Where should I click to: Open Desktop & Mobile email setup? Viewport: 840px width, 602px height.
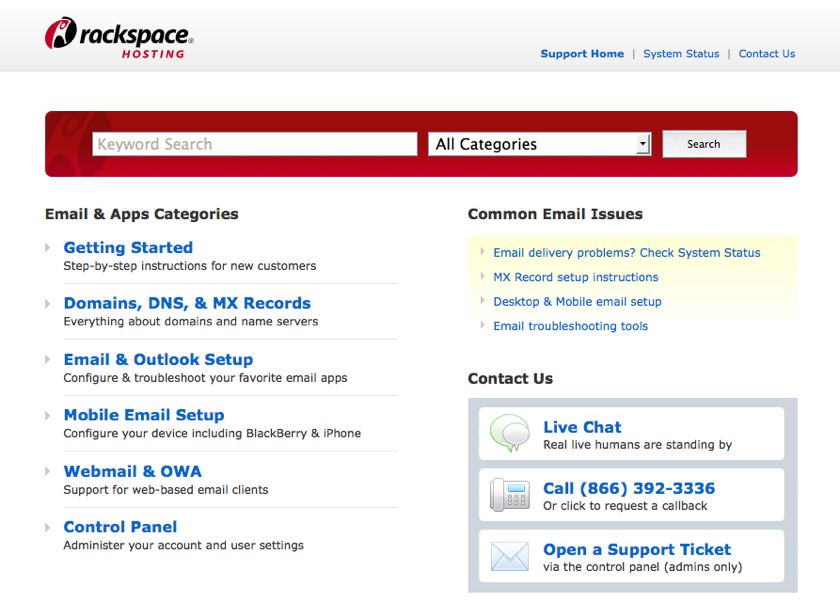(x=577, y=301)
